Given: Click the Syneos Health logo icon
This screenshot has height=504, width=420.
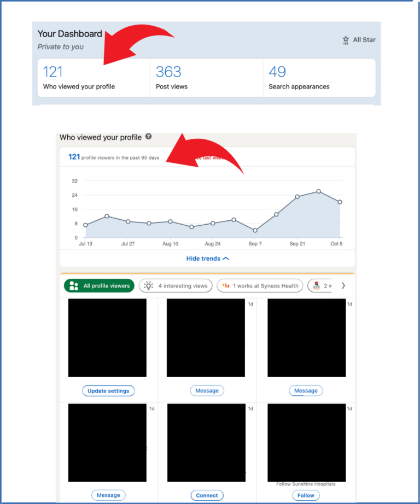Looking at the screenshot, I should [x=226, y=285].
